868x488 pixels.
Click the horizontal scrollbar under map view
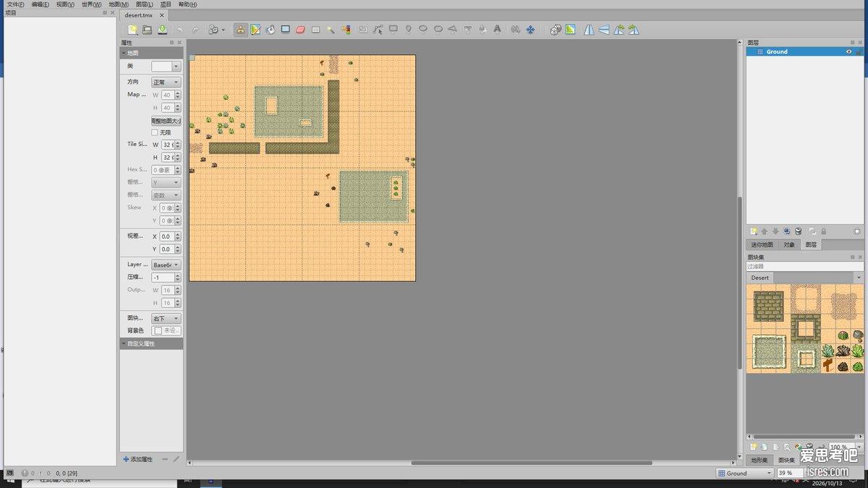coord(532,463)
